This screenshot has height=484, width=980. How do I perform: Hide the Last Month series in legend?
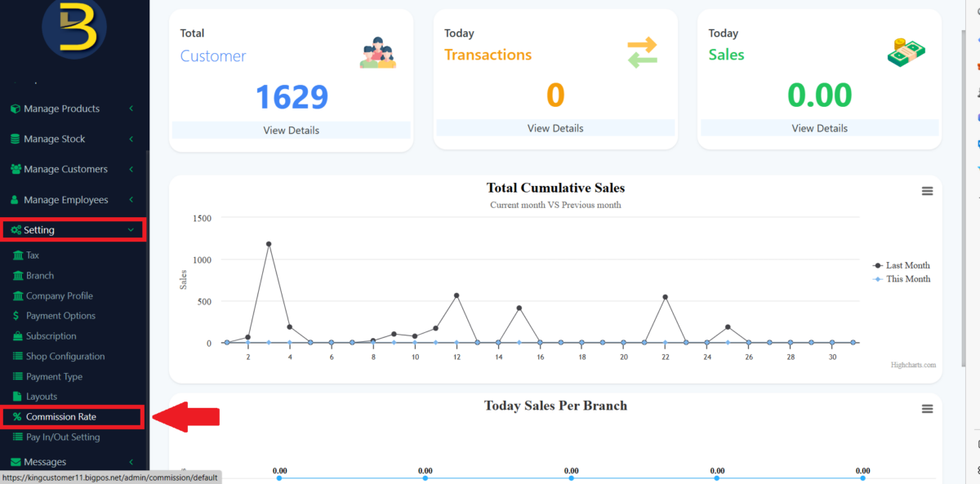(902, 265)
